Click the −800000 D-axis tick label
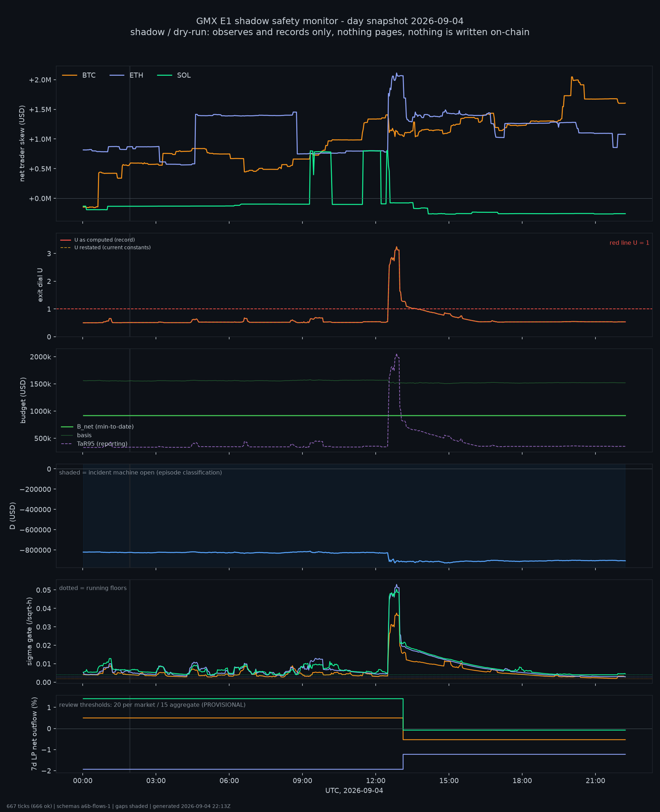The height and width of the screenshot is (812, 660). coord(36,550)
